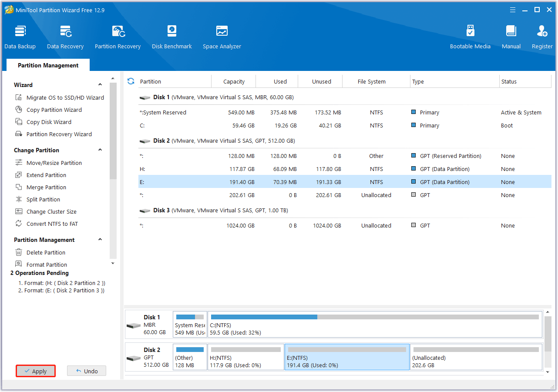
Task: Undo the last pending operation
Action: pyautogui.click(x=87, y=371)
